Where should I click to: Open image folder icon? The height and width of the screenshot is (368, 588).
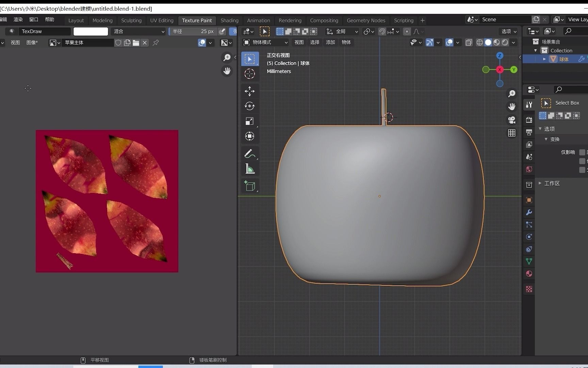[136, 43]
